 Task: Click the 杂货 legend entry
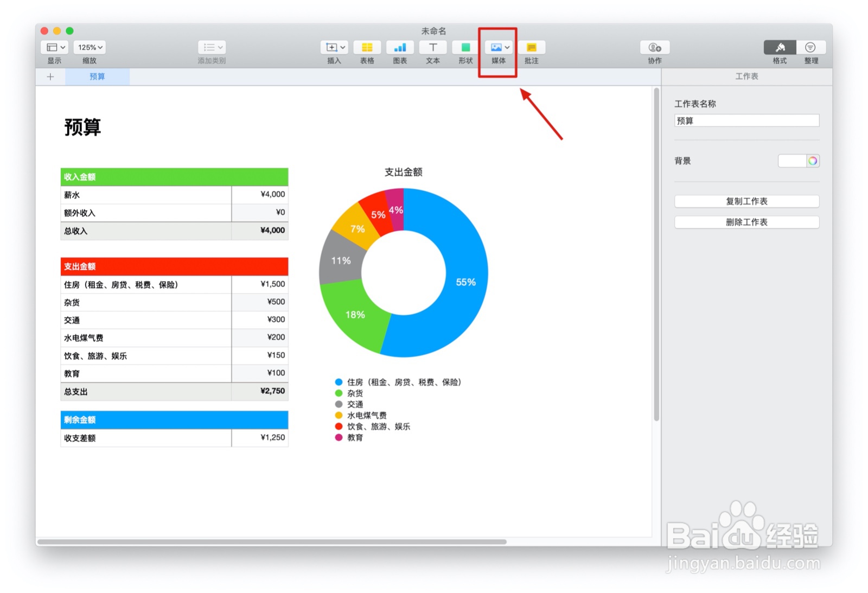(x=349, y=393)
